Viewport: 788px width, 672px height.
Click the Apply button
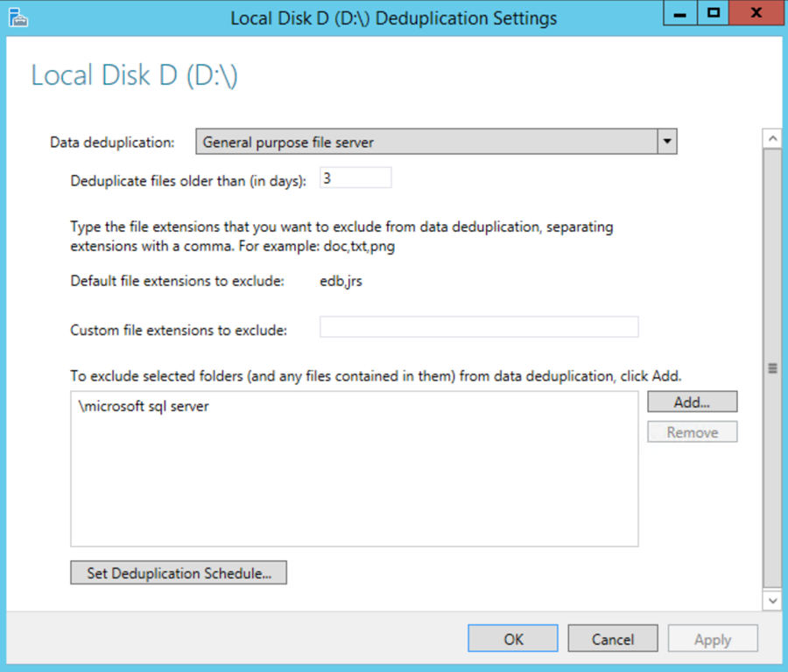712,640
